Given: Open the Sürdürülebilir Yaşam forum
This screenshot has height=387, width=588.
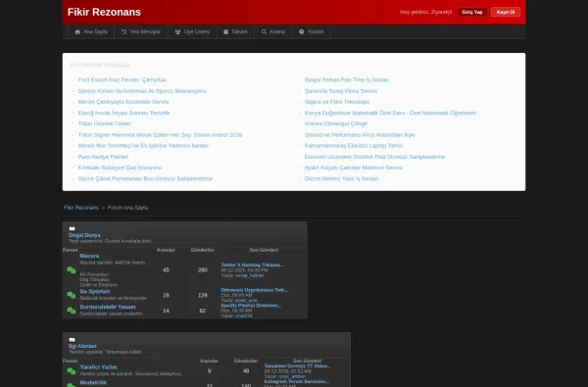Looking at the screenshot, I should (x=108, y=307).
